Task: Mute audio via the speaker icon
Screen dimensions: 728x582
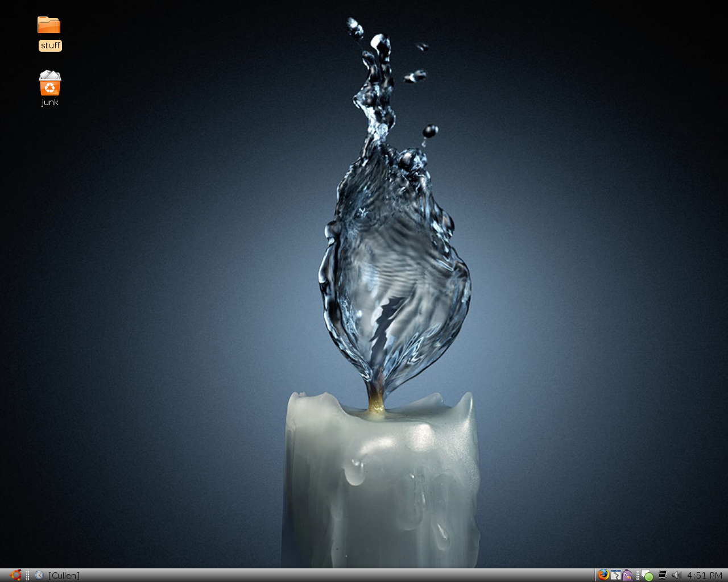Action: (676, 575)
